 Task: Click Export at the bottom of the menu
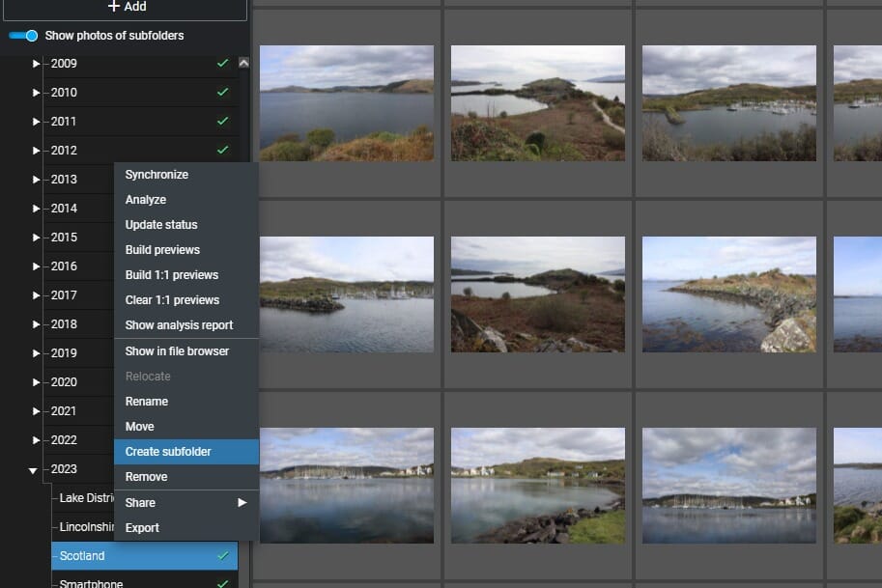[140, 527]
